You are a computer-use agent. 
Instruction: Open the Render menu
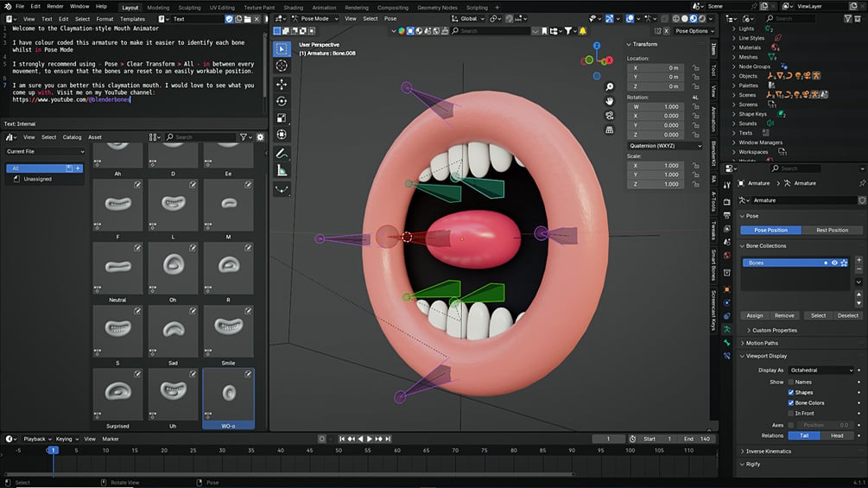pyautogui.click(x=54, y=6)
